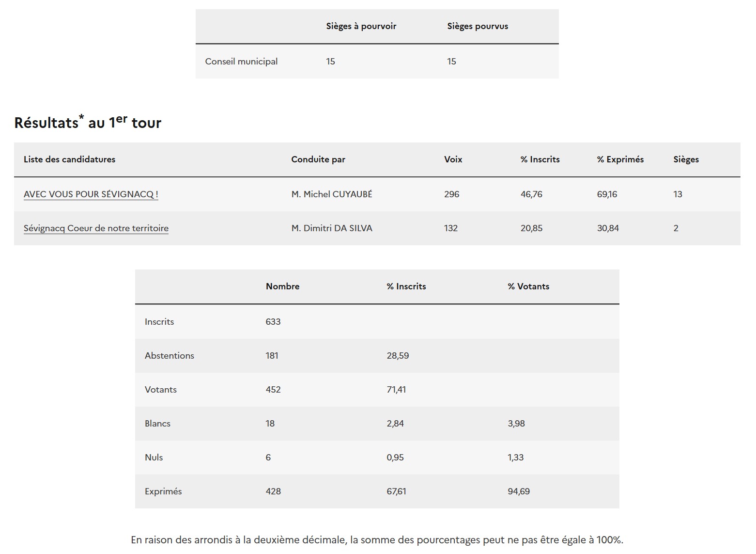Open the AVEC VOUS POUR SÉVIGNACQ ! list link

91,194
